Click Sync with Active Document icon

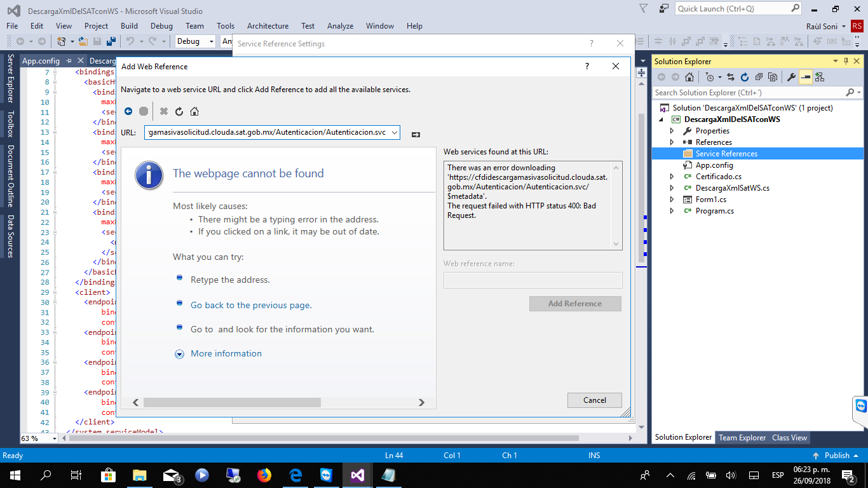click(731, 77)
